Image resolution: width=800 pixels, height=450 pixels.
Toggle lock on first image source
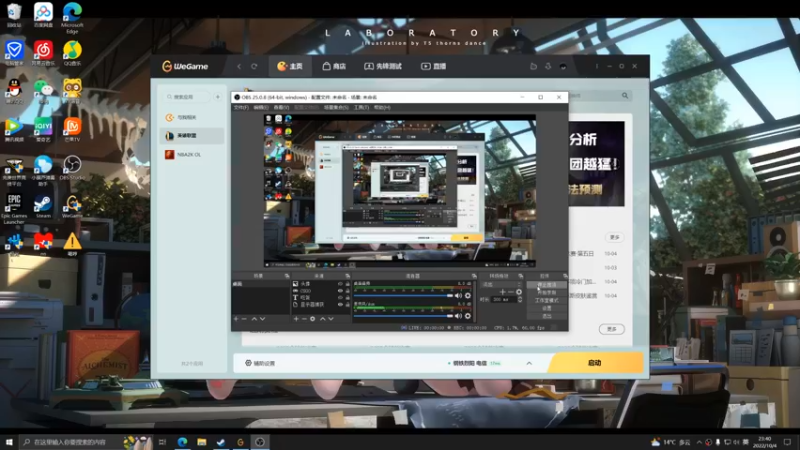coord(347,284)
